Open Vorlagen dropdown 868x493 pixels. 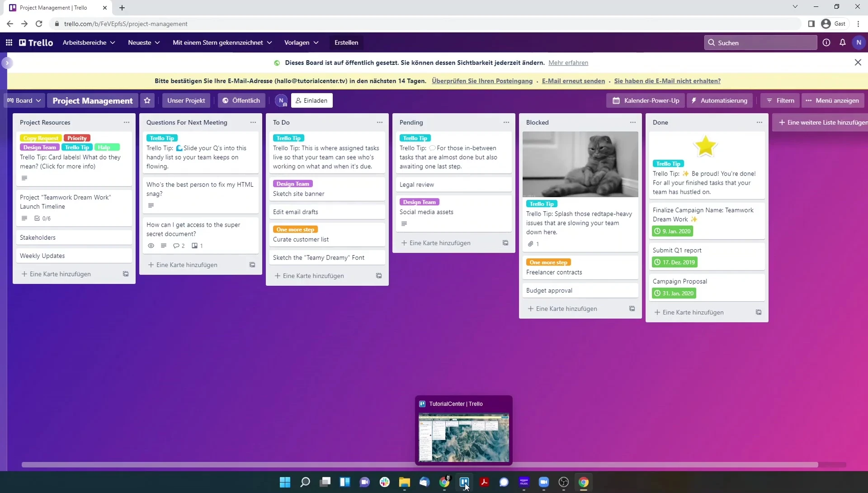pyautogui.click(x=301, y=43)
